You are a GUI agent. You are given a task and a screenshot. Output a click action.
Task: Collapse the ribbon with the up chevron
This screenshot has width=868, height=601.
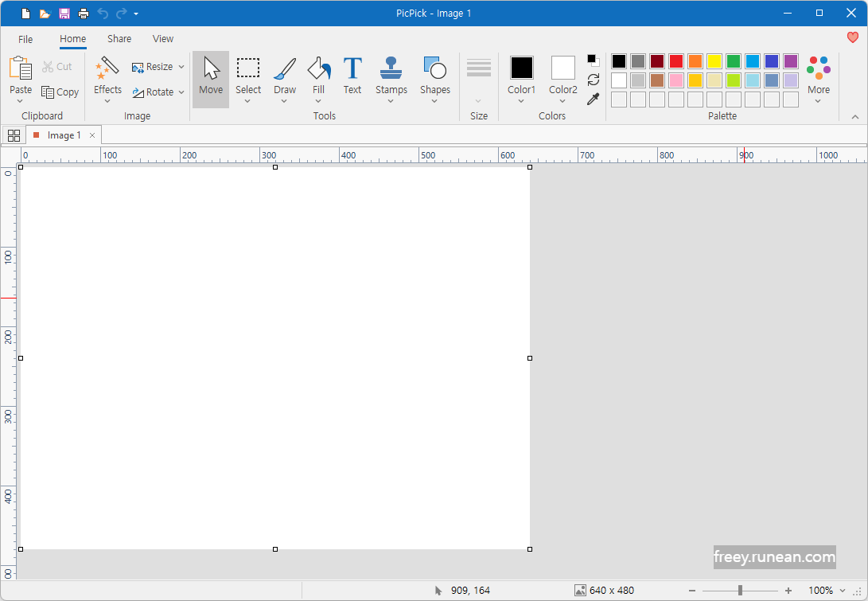point(855,117)
